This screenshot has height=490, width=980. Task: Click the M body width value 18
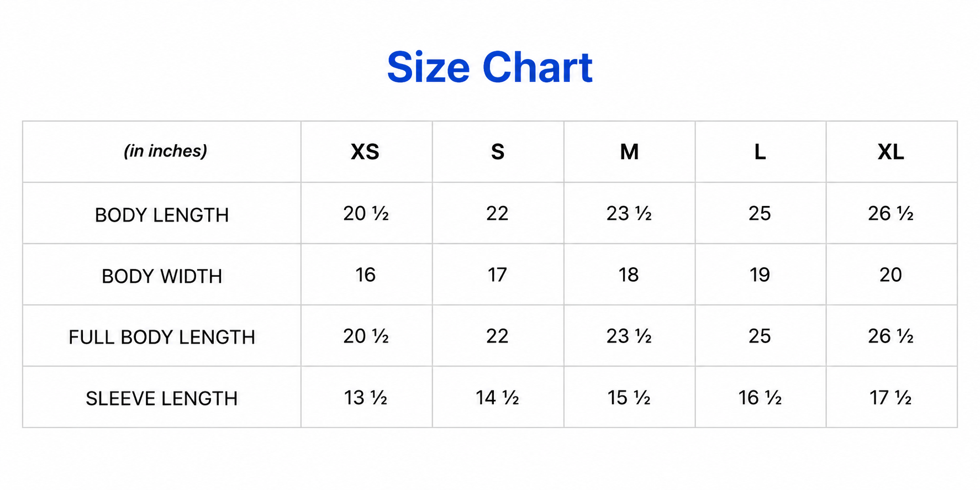click(x=629, y=275)
